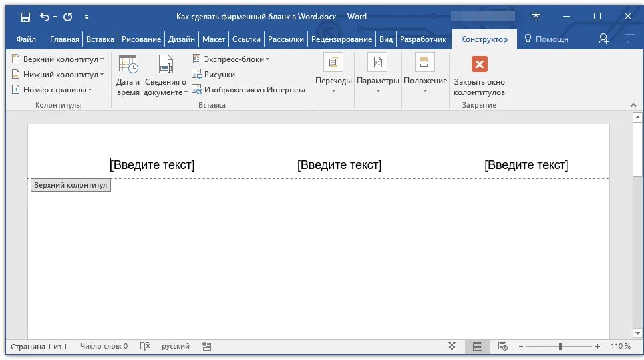This screenshot has height=360, width=644.
Task: Open Customize Quick Access Toolbar dropdown
Action: click(86, 17)
